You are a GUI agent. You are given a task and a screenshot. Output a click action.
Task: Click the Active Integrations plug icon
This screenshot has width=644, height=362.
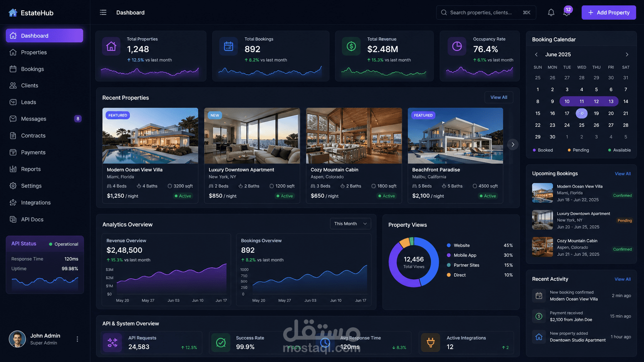coord(431,342)
